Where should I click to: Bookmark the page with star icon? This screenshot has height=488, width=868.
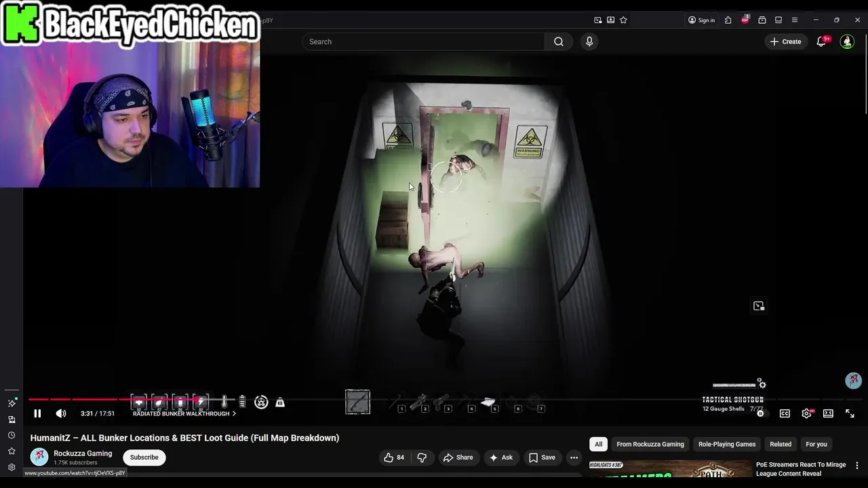tap(623, 20)
